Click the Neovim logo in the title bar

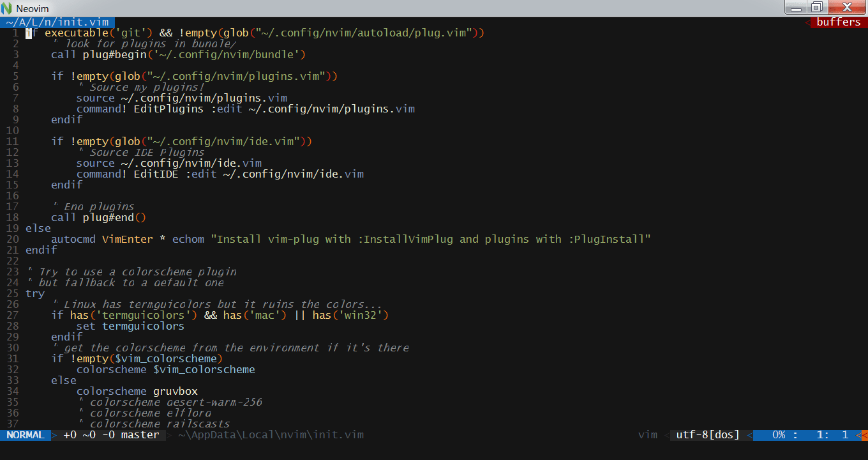[x=7, y=8]
